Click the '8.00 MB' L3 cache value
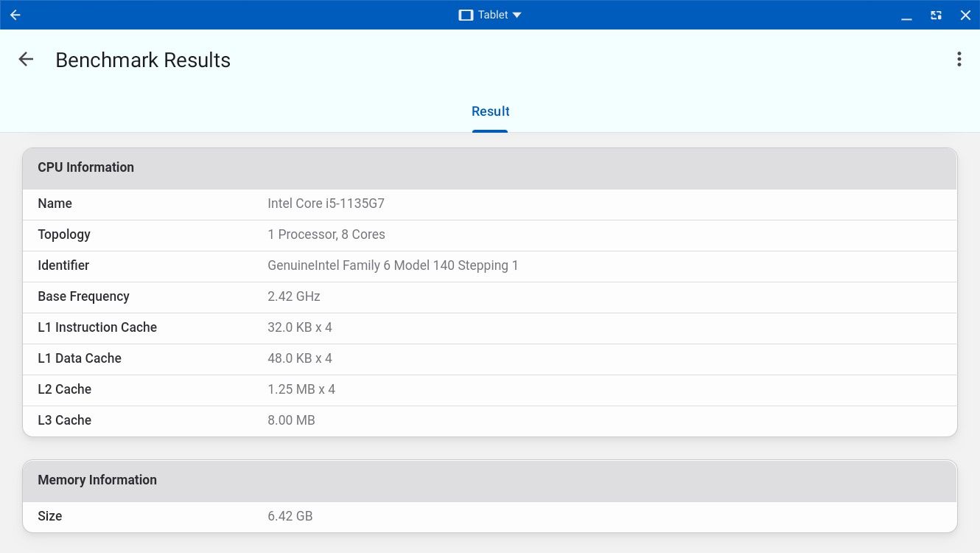This screenshot has width=980, height=553. 291,420
